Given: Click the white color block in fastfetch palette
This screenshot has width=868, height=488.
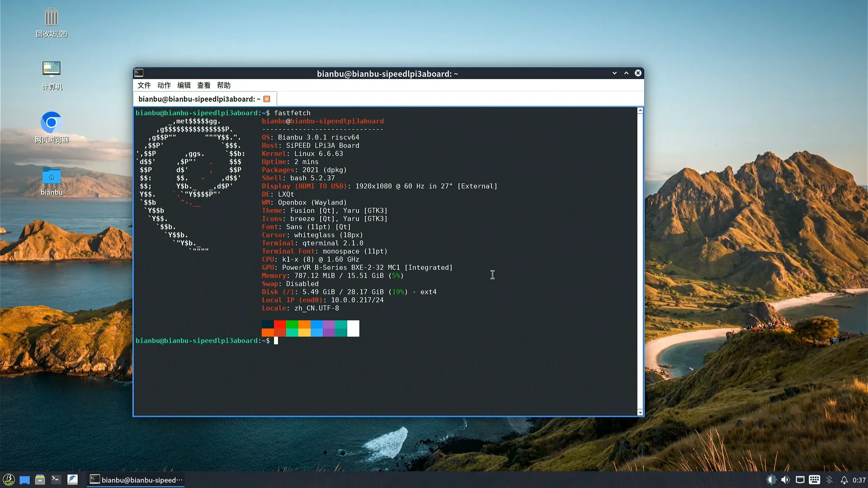Looking at the screenshot, I should pos(353,328).
